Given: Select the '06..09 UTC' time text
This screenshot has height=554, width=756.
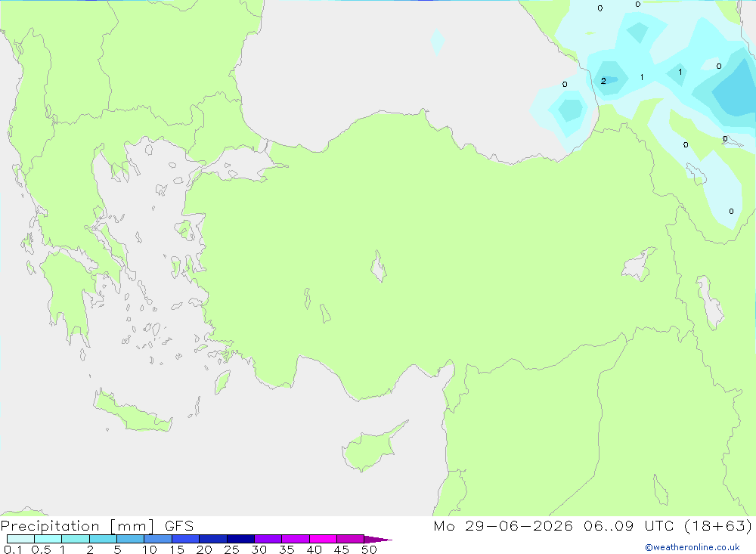Looking at the screenshot, I should pos(628,525).
